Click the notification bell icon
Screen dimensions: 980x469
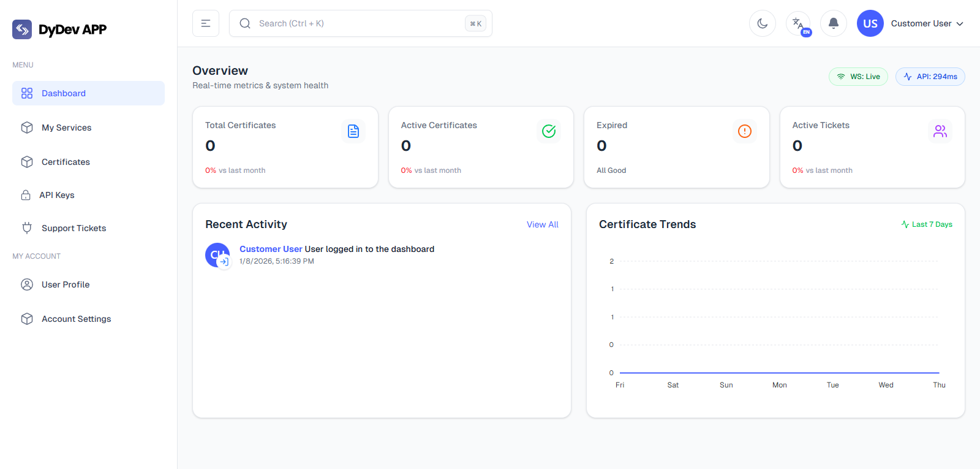click(833, 23)
